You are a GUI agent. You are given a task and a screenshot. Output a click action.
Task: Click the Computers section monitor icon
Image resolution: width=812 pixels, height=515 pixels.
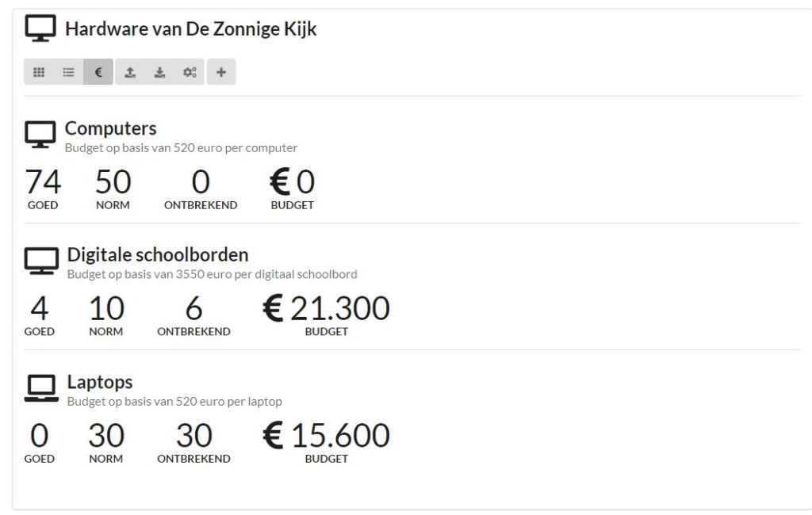click(40, 135)
